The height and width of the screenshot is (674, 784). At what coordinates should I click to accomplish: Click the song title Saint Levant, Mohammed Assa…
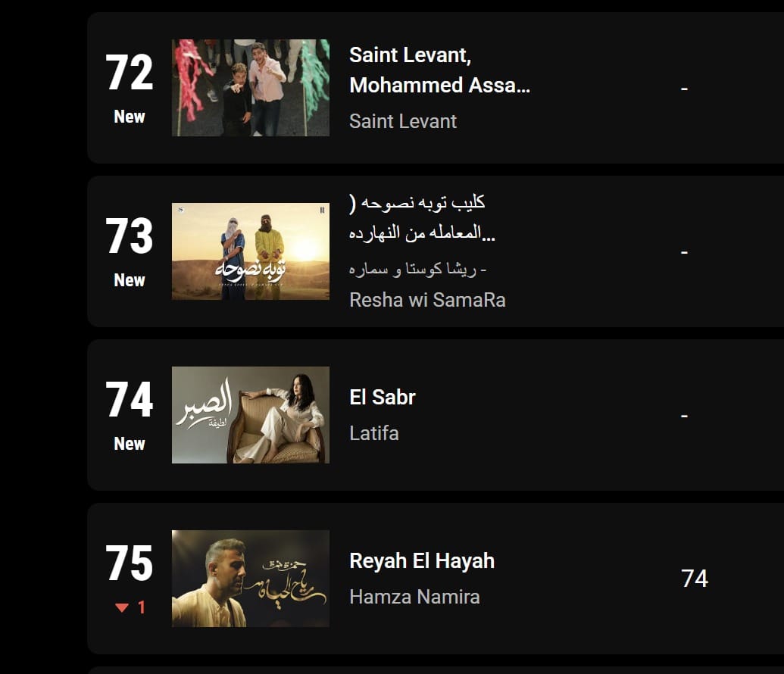click(439, 70)
